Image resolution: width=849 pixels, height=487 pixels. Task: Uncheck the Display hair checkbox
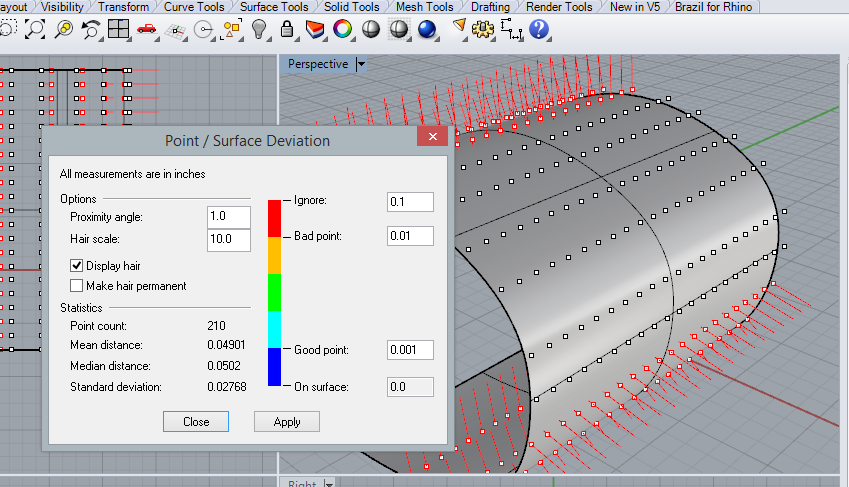point(77,266)
